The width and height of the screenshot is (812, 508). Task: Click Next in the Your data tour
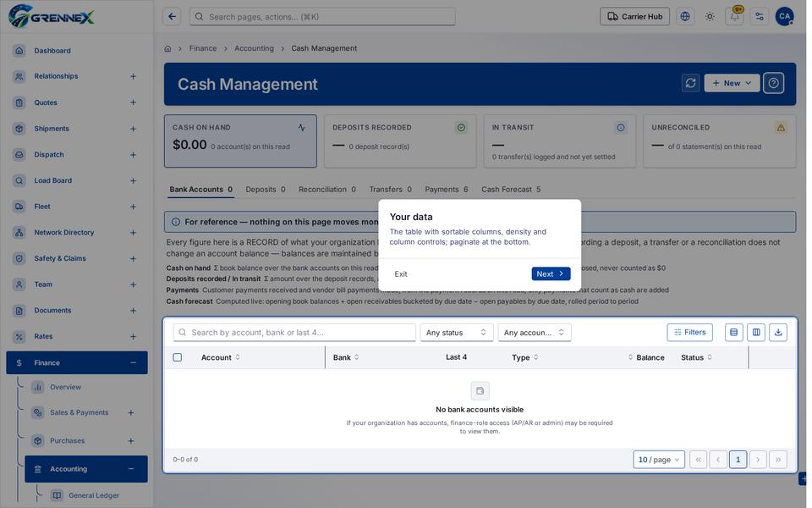click(551, 273)
